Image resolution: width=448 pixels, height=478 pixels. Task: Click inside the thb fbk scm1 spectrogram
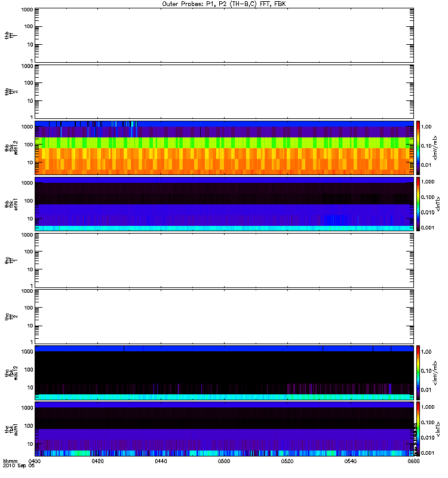(x=224, y=204)
